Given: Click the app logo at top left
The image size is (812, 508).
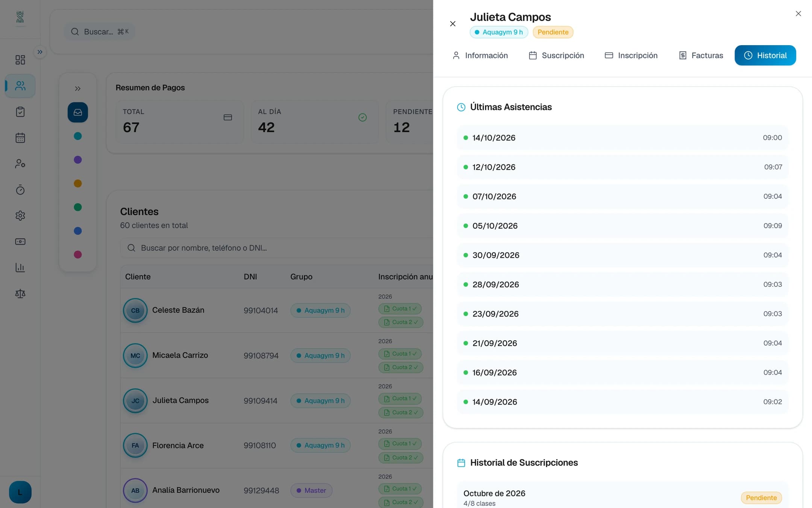Looking at the screenshot, I should tap(20, 17).
